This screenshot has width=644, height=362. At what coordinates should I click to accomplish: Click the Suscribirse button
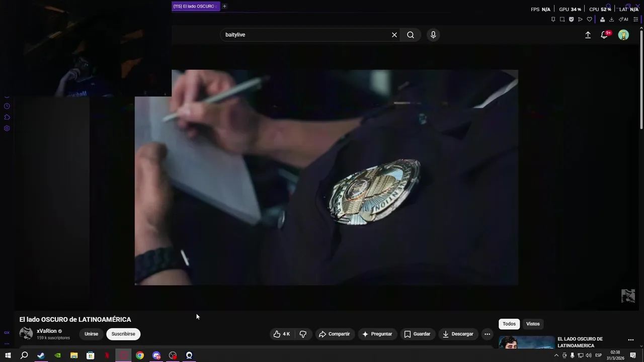coord(123,334)
